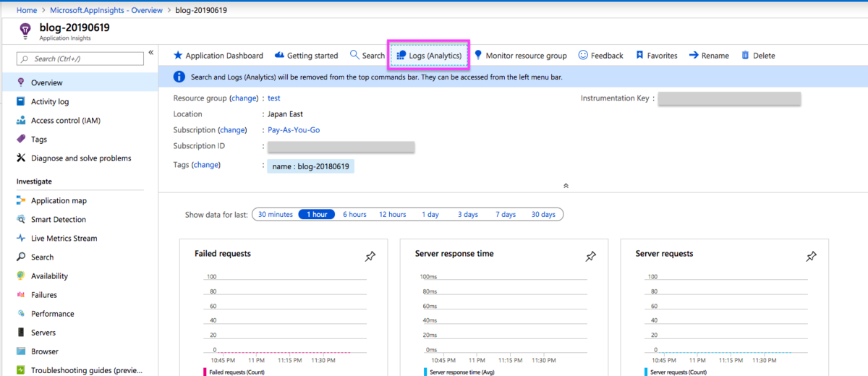Viewport: 868px width, 376px height.
Task: Click the Failures bar chart icon
Action: pyautogui.click(x=21, y=294)
